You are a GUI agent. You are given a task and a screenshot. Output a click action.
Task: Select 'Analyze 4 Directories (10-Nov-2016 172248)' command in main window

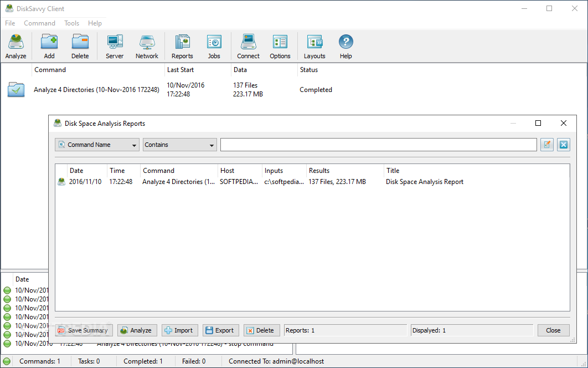pyautogui.click(x=96, y=90)
